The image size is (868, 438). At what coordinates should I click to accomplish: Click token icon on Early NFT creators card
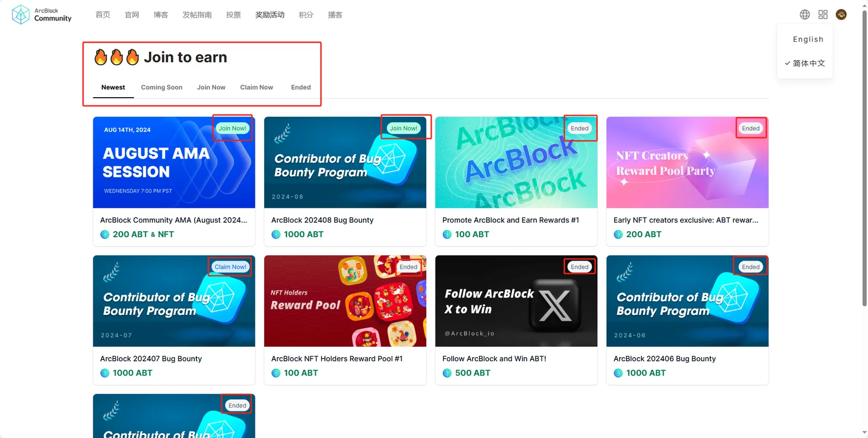pyautogui.click(x=618, y=234)
